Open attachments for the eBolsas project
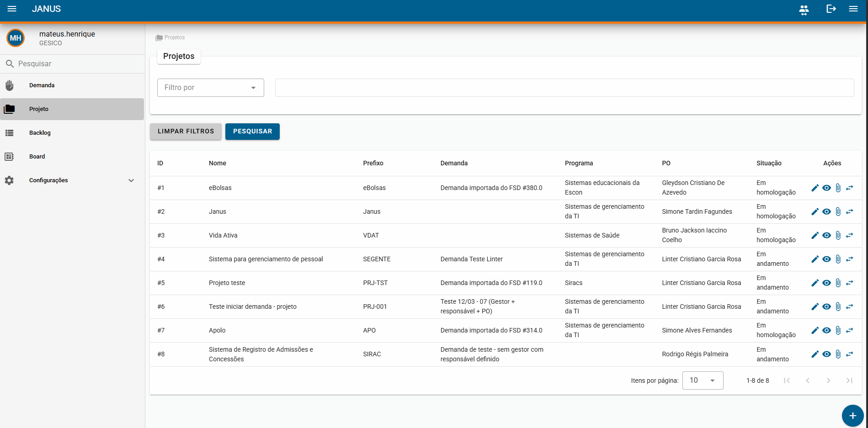 tap(838, 188)
